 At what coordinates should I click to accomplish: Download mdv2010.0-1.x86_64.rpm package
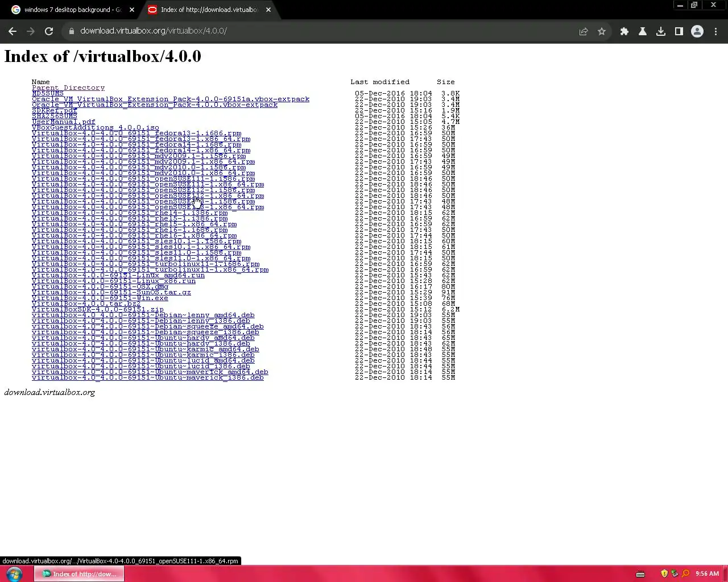[143, 173]
